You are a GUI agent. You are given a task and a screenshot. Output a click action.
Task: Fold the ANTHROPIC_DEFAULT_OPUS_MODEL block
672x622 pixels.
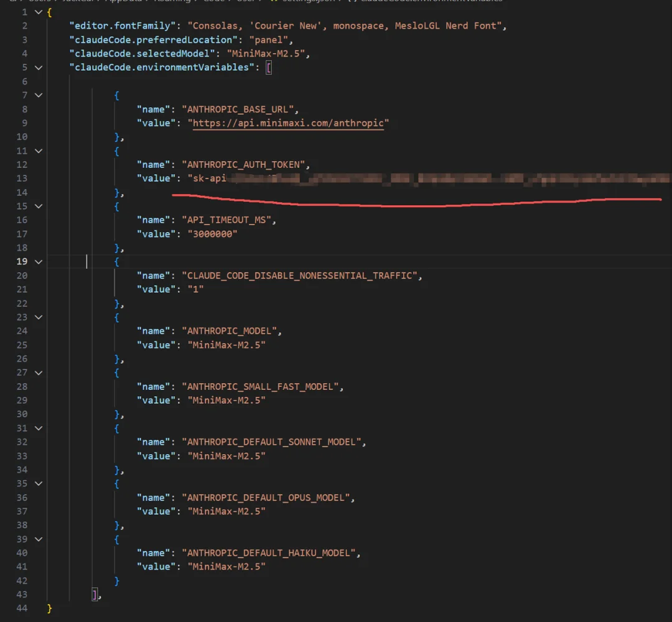(39, 483)
